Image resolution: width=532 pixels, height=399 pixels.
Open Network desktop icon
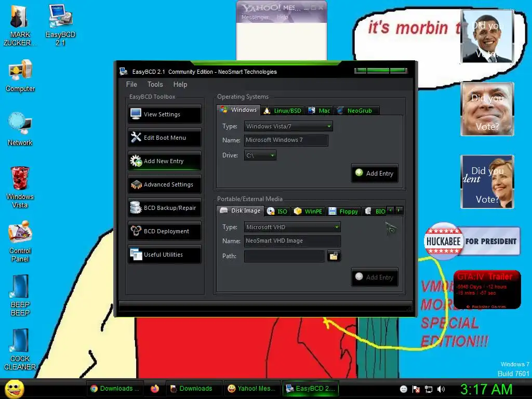coord(20,129)
